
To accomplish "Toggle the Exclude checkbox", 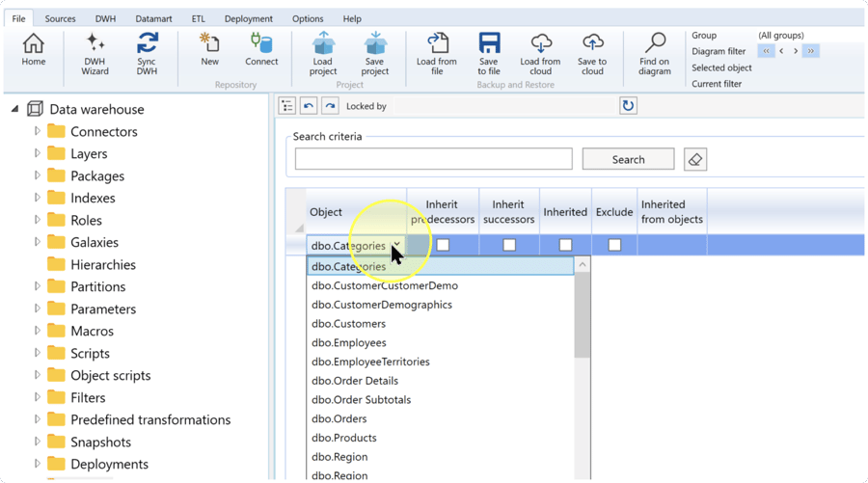I will click(x=614, y=245).
